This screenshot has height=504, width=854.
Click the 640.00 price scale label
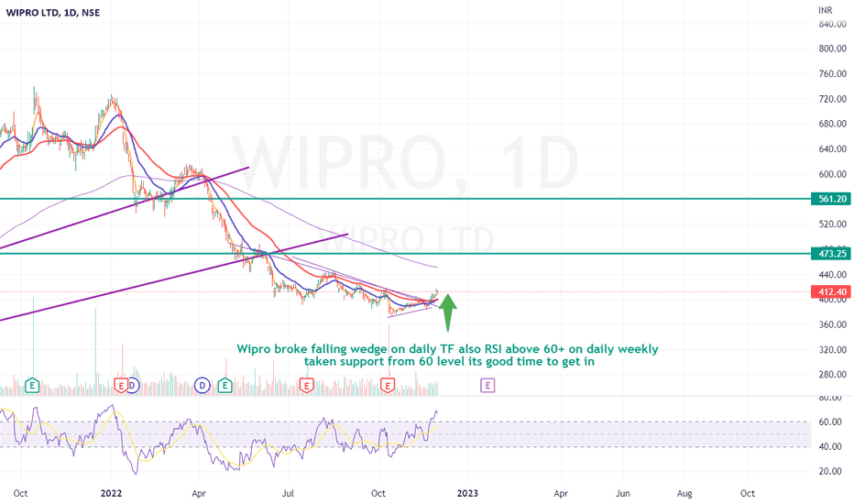(833, 148)
